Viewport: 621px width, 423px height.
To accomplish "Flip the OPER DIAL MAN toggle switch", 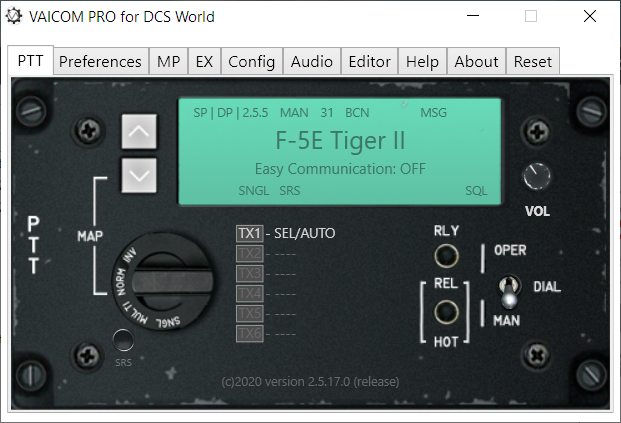I will click(509, 291).
